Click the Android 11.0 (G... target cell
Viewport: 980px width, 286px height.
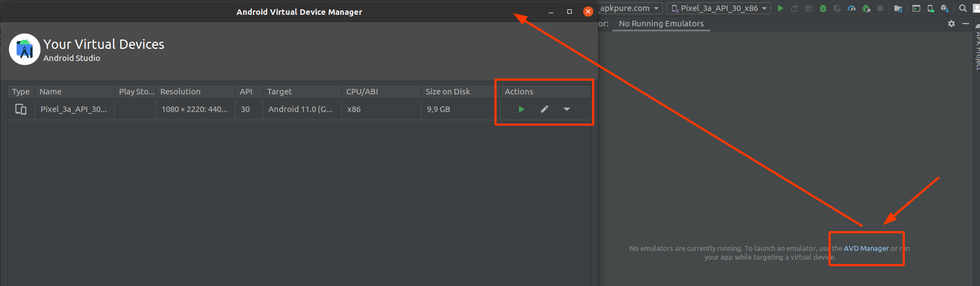click(302, 109)
